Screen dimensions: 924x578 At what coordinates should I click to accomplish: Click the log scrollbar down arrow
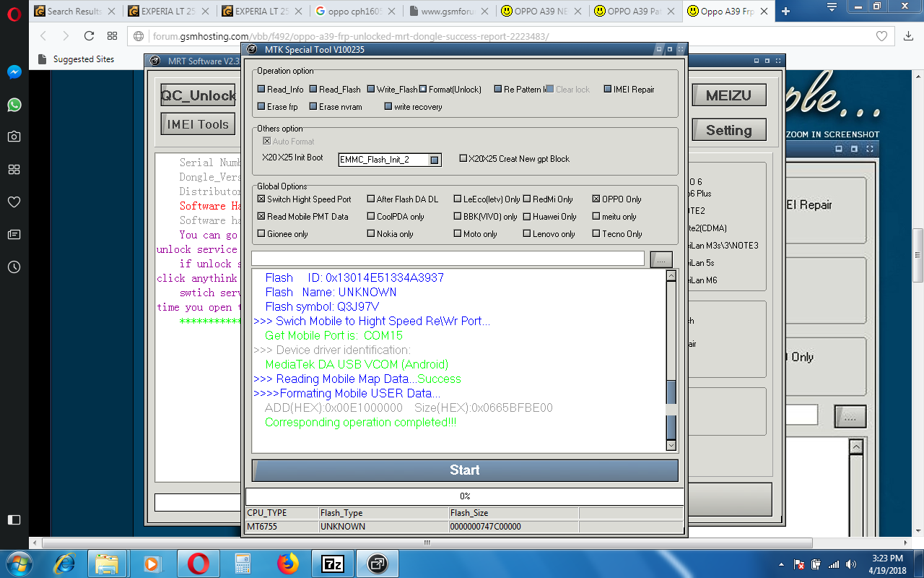tap(671, 446)
